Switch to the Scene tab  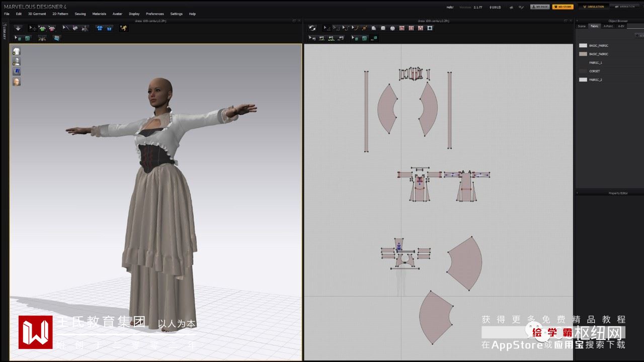click(582, 26)
